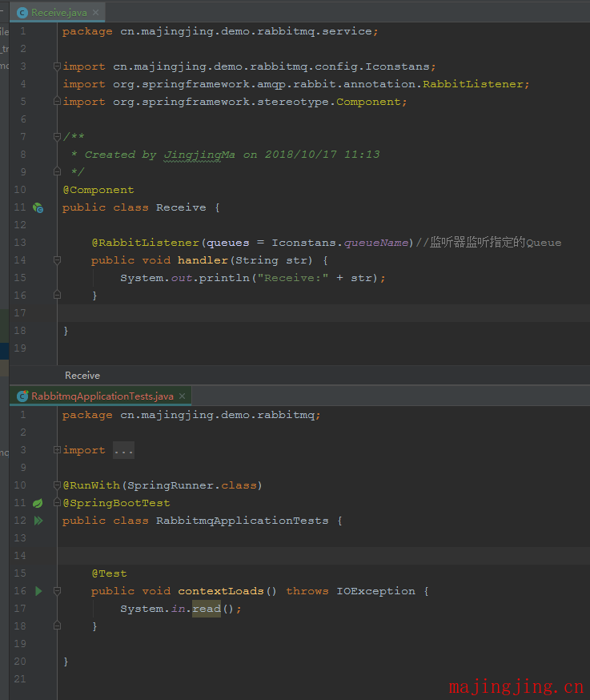Image resolution: width=590 pixels, height=700 pixels.
Task: Click the IOException in throws clause
Action: [x=375, y=591]
